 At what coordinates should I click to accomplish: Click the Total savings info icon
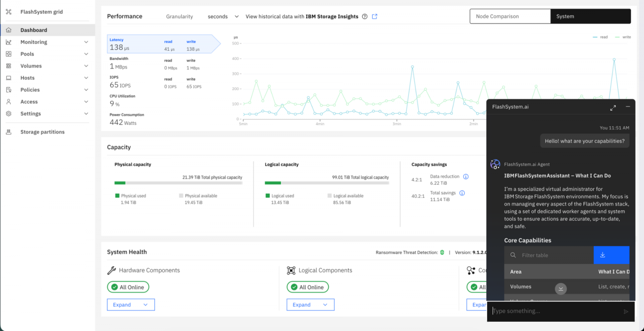coord(462,193)
